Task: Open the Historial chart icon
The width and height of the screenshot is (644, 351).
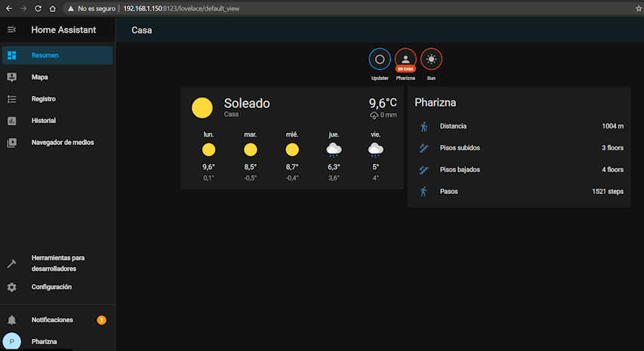Action: coord(11,121)
